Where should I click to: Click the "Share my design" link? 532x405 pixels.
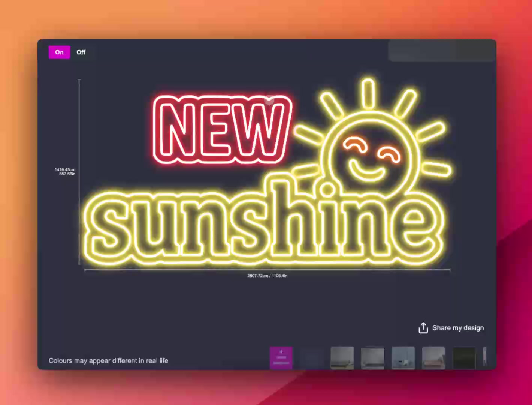coord(458,328)
